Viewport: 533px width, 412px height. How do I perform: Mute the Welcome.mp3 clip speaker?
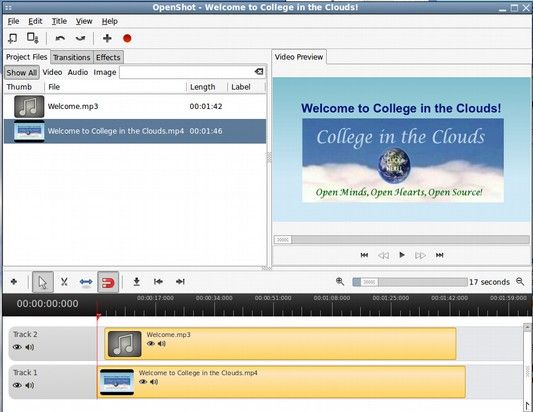162,344
